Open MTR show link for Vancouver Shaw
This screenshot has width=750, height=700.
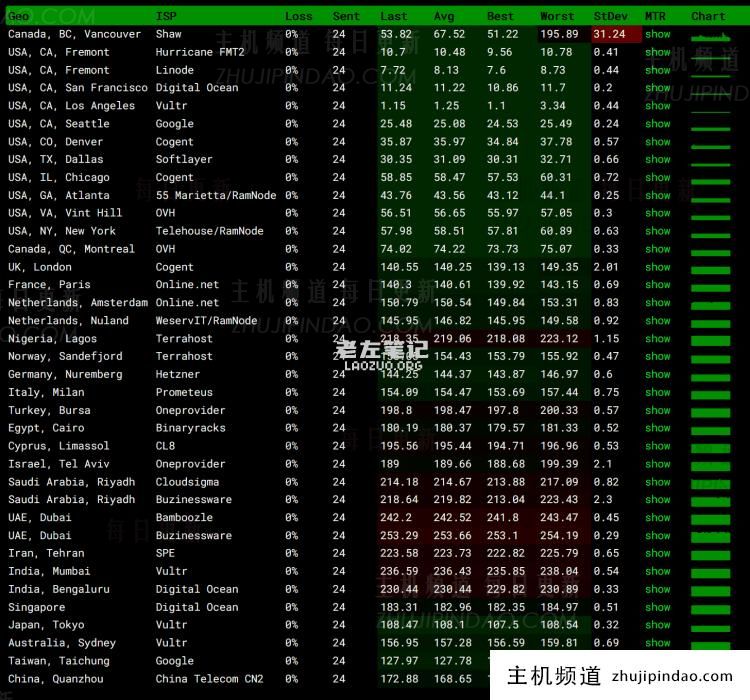tap(657, 34)
